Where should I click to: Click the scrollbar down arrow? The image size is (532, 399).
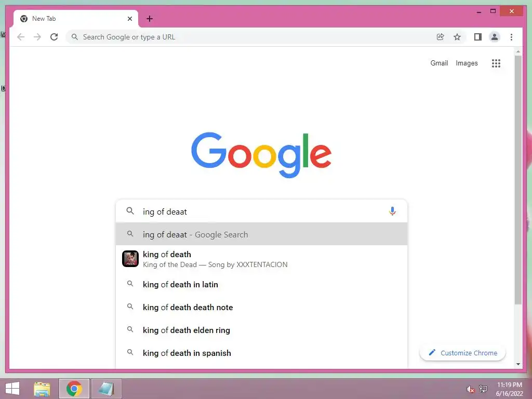click(x=518, y=364)
